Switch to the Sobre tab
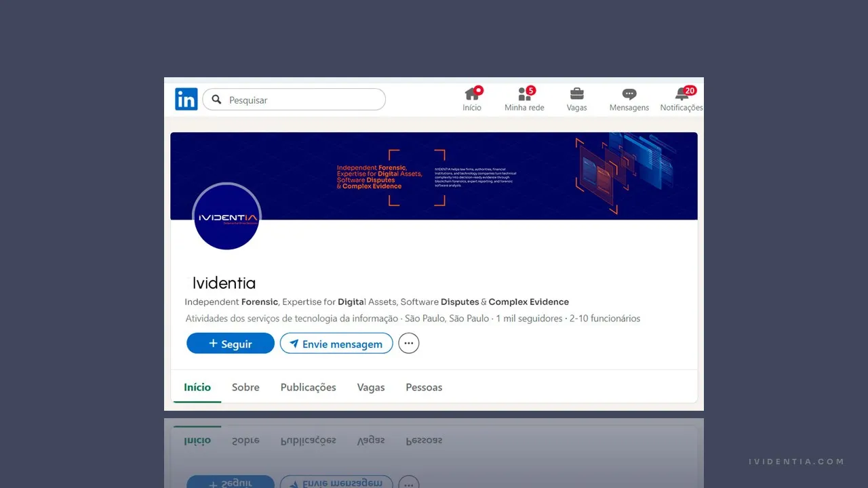Viewport: 868px width, 488px height. pos(245,387)
